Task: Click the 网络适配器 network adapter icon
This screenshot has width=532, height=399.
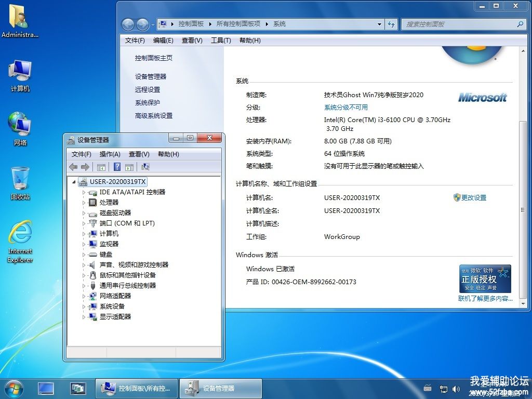Action: click(x=92, y=296)
